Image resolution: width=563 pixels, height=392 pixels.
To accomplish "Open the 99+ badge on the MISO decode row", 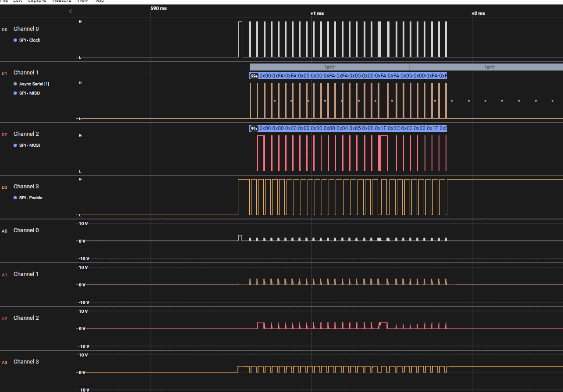I will (254, 76).
